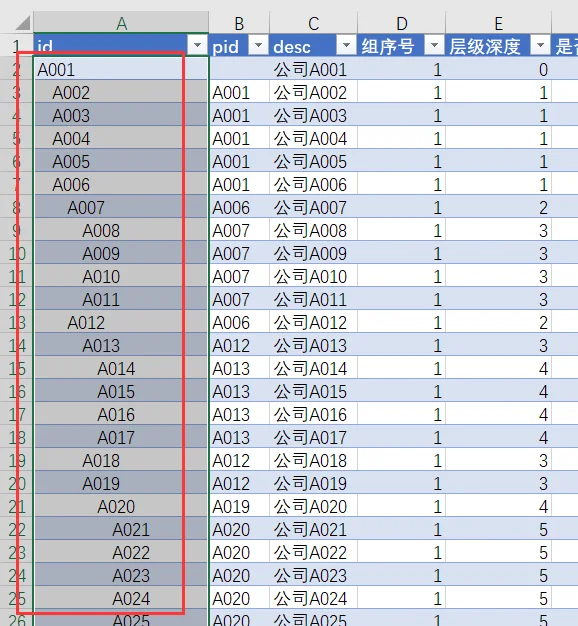Click cell A014 in id column
Image resolution: width=578 pixels, height=626 pixels.
point(121,368)
